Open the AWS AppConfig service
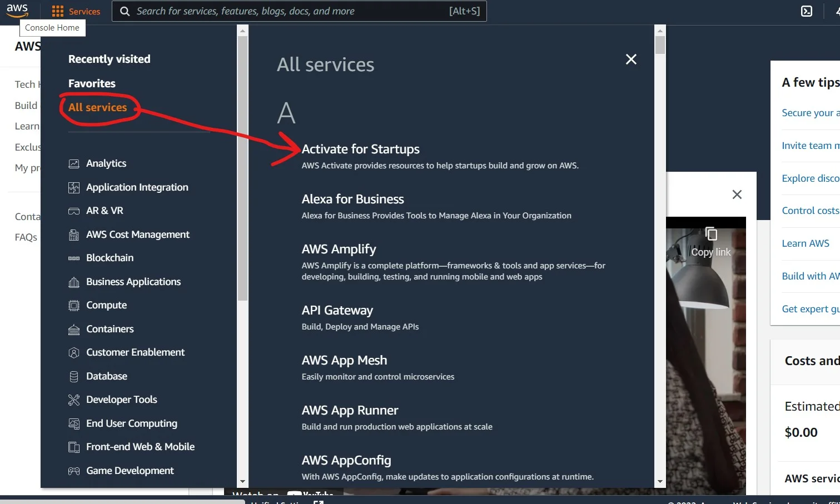The width and height of the screenshot is (840, 504). pyautogui.click(x=346, y=460)
